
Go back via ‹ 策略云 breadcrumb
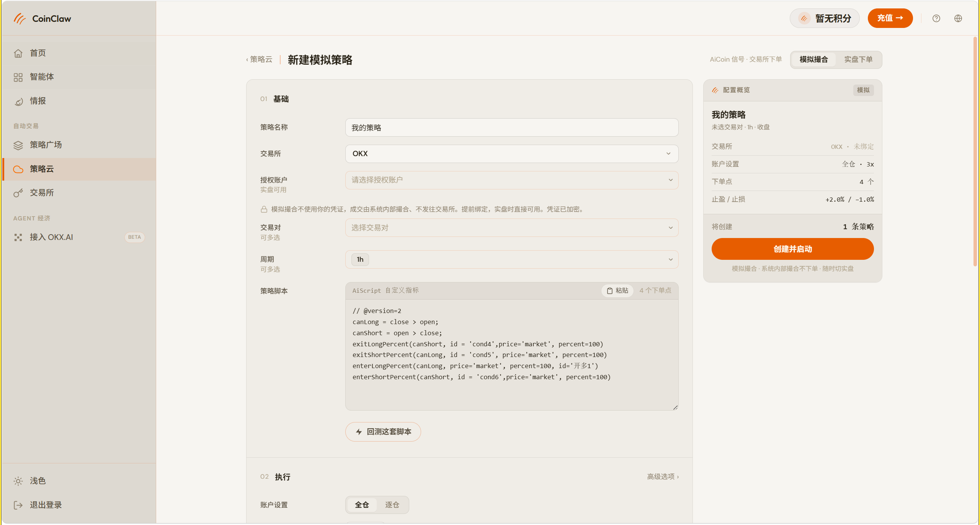click(259, 59)
